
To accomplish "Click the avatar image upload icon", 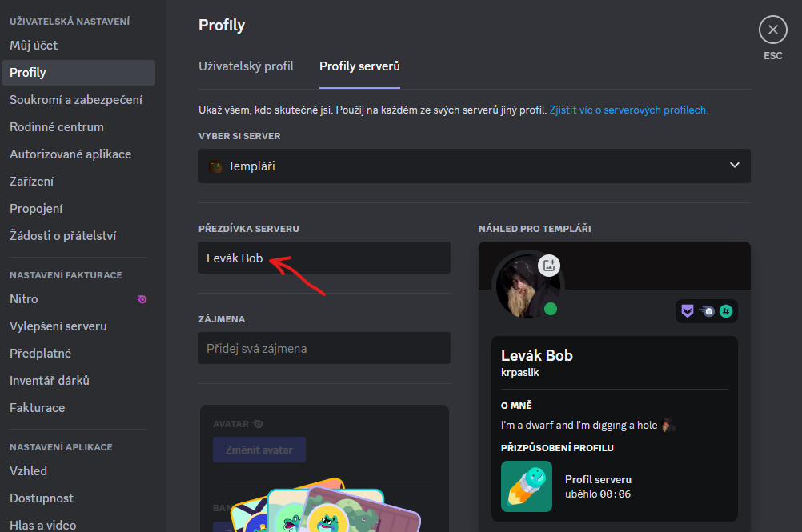I will [x=549, y=266].
